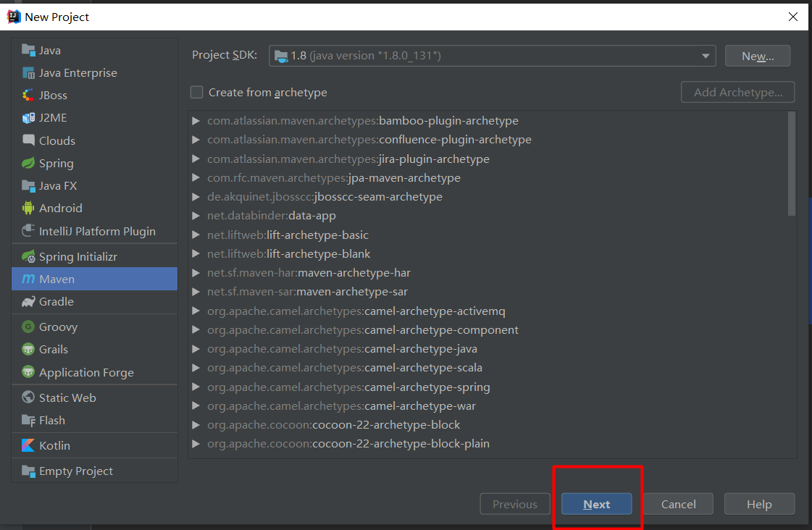Select camel-archetype-spring row text
This screenshot has height=530, width=812.
coord(348,387)
